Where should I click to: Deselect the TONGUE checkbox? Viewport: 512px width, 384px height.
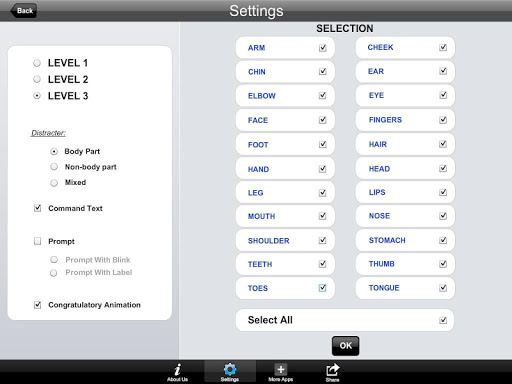click(x=443, y=288)
